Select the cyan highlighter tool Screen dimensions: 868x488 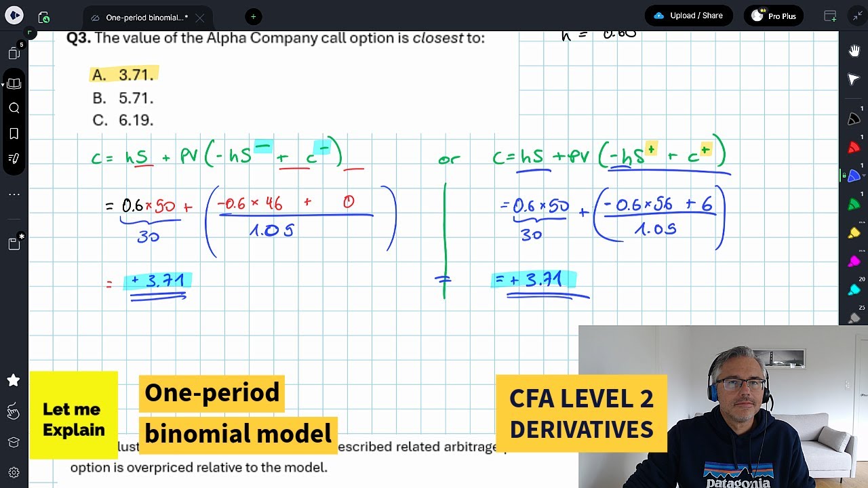pos(854,290)
